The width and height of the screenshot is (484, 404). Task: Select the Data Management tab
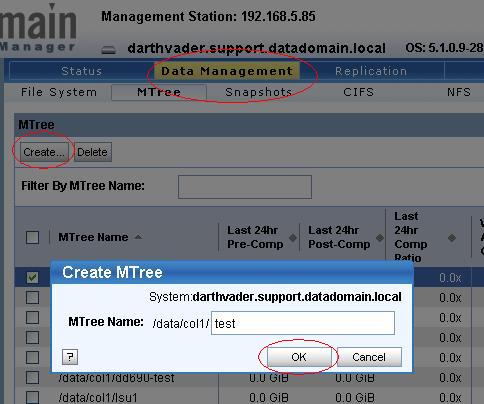click(227, 71)
